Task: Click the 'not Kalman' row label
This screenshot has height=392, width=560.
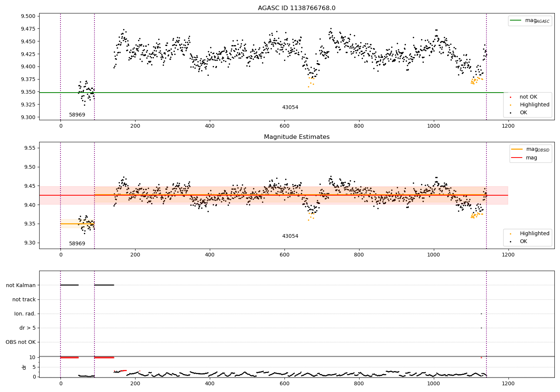Action: pyautogui.click(x=21, y=286)
